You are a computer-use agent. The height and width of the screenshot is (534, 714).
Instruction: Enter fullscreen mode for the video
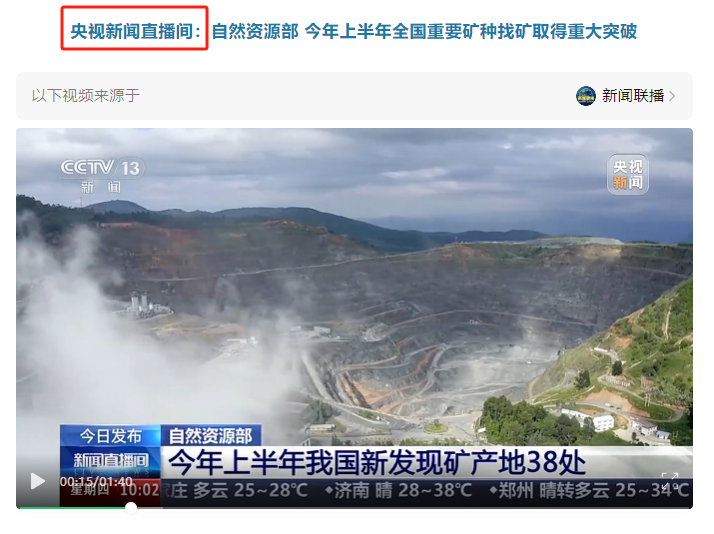(669, 481)
